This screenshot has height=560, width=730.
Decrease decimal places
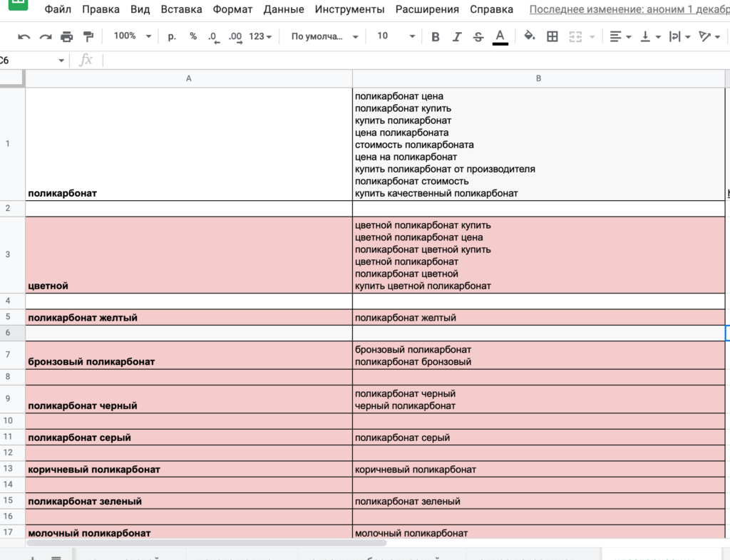point(213,37)
